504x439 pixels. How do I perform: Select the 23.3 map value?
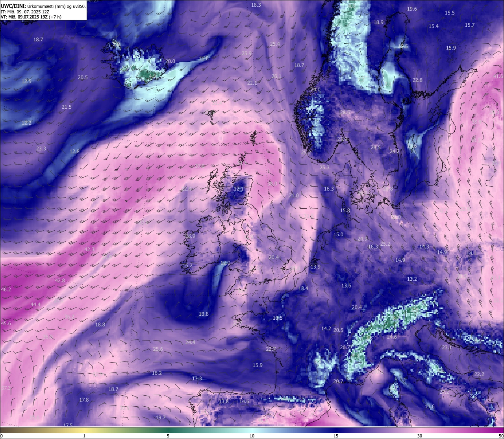pos(41,148)
